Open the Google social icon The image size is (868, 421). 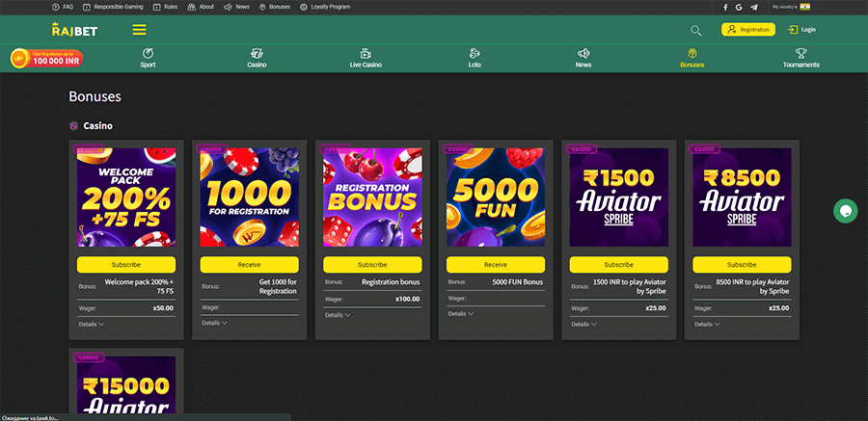tap(739, 7)
